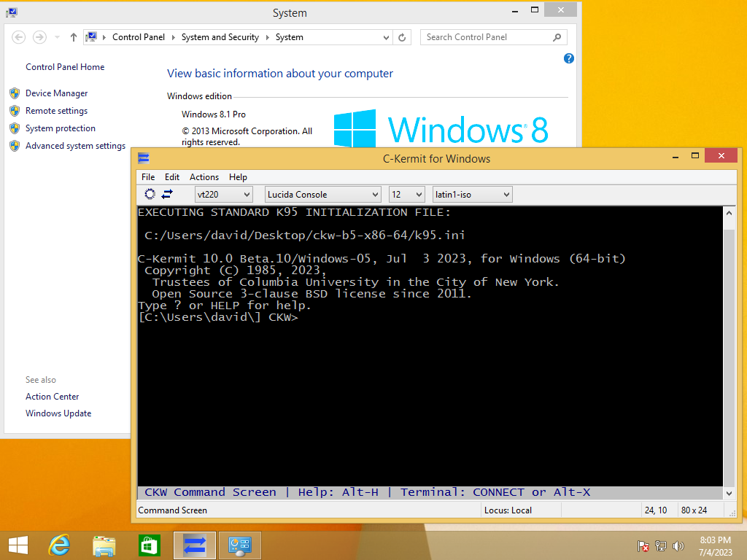Open the File menu in C-Kermit

(148, 177)
